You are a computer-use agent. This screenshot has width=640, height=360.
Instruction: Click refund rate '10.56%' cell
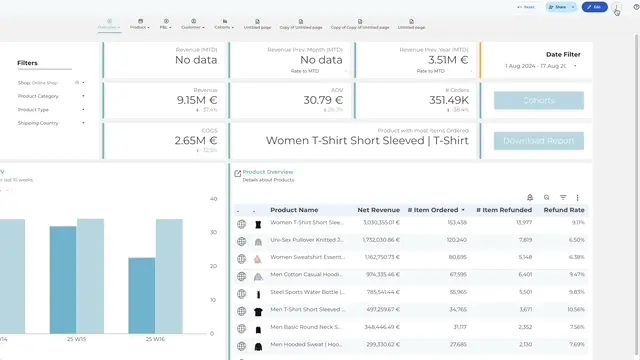click(x=576, y=309)
